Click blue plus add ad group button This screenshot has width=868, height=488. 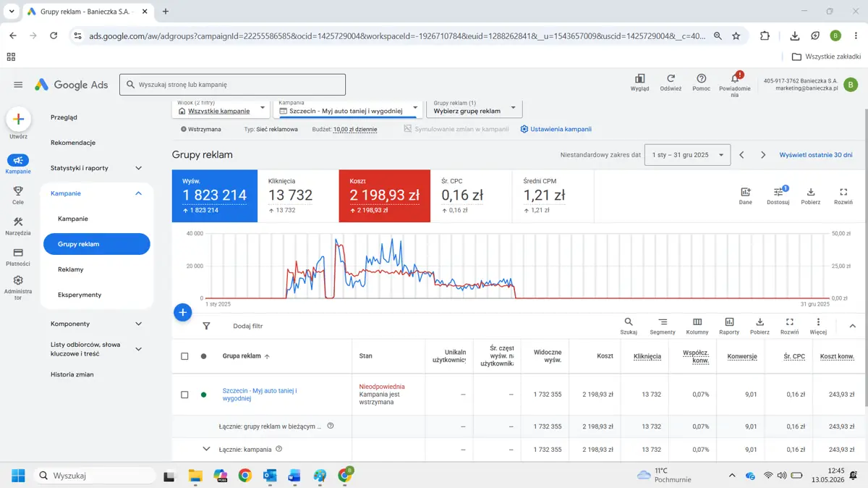[183, 312]
